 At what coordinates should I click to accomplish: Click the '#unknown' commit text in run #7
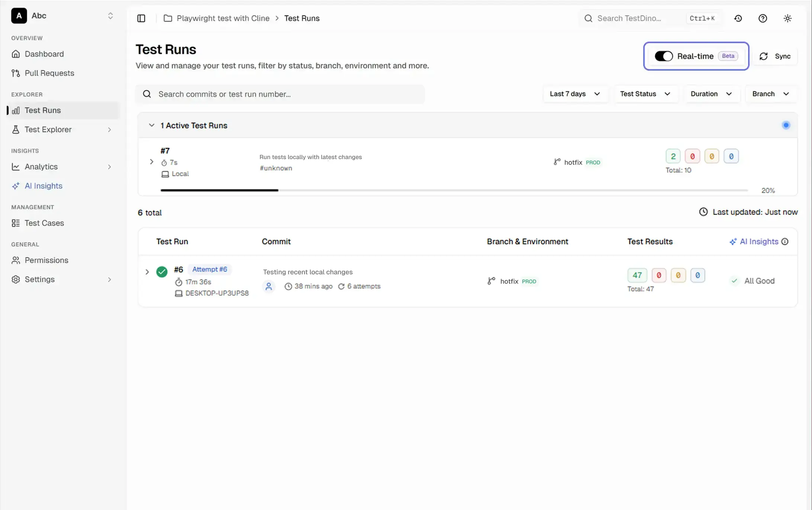[276, 168]
